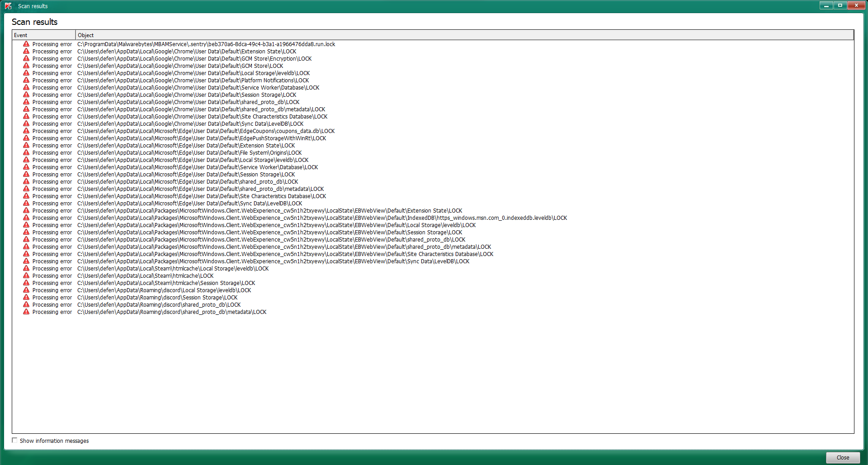The width and height of the screenshot is (868, 465).
Task: Select the Edge Extension State\LOCK path
Action: tap(186, 146)
